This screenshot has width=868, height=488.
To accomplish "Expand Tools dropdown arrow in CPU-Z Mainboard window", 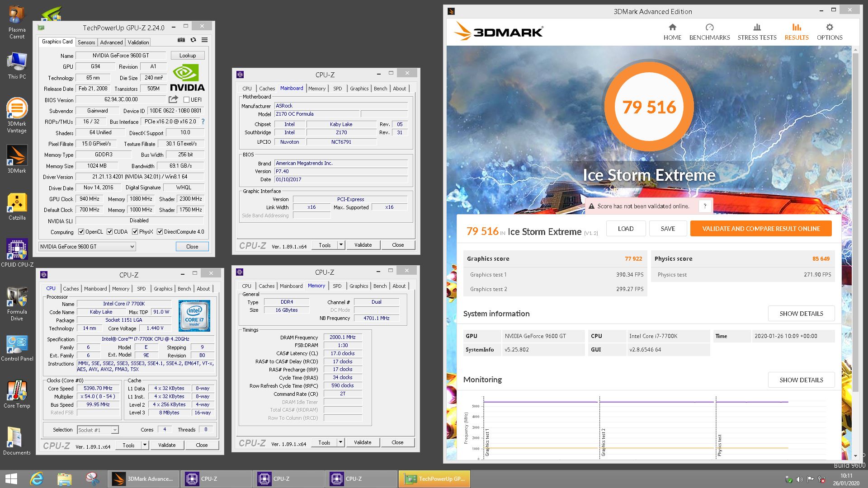I will 341,245.
